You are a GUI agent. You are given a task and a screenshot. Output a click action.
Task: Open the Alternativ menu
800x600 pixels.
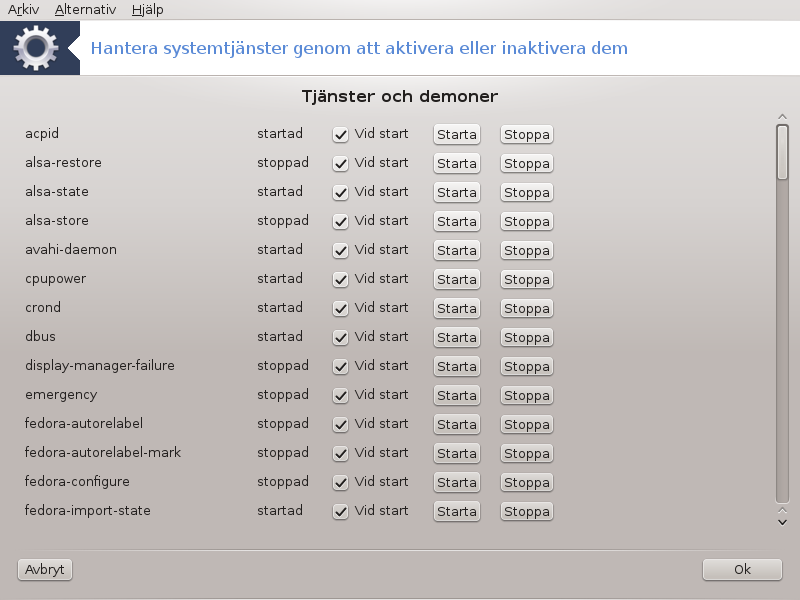[85, 9]
